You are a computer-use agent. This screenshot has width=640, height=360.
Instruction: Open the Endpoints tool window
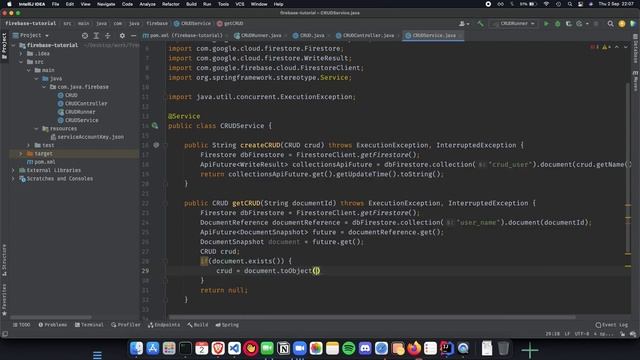164,325
